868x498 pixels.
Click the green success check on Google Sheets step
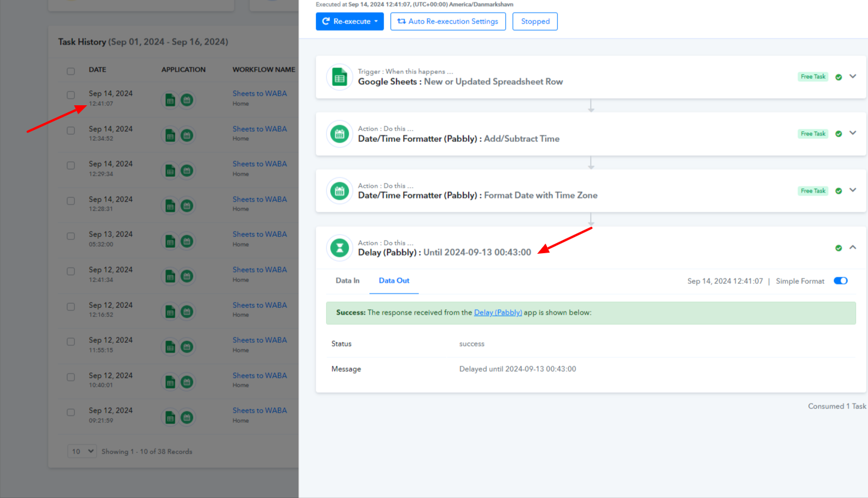[839, 77]
